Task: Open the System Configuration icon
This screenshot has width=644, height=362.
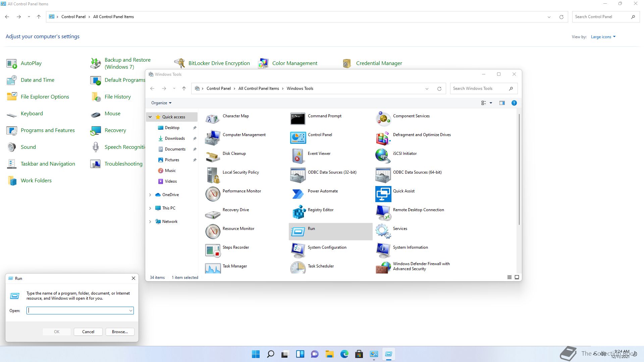Action: tap(298, 250)
